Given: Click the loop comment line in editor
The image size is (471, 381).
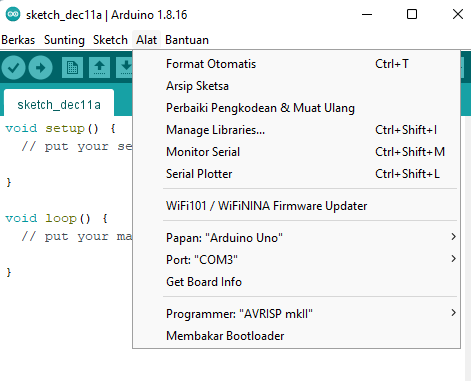Looking at the screenshot, I should (77, 237).
